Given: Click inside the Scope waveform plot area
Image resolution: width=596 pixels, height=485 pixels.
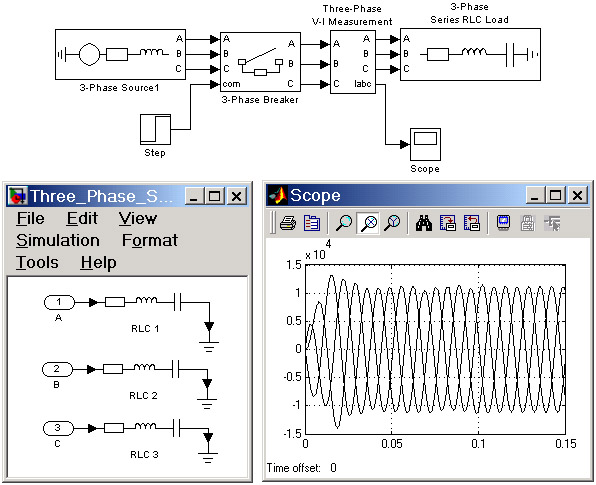Looking at the screenshot, I should [436, 349].
